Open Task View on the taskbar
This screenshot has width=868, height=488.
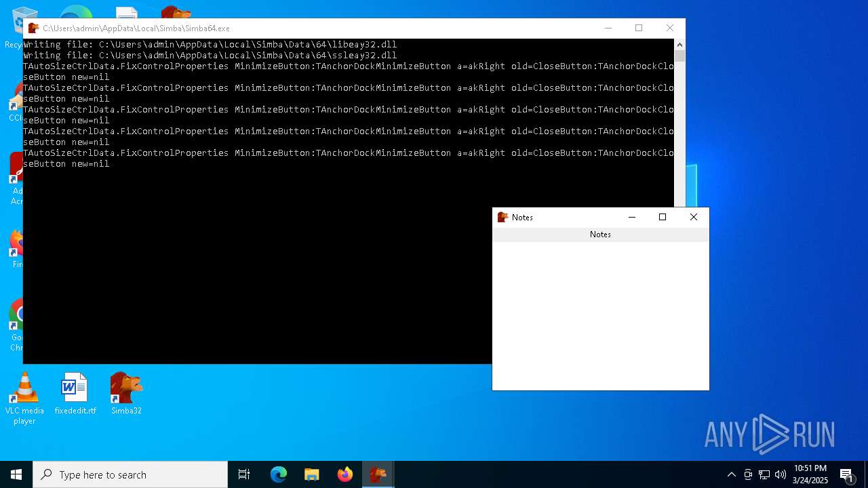[x=244, y=474]
